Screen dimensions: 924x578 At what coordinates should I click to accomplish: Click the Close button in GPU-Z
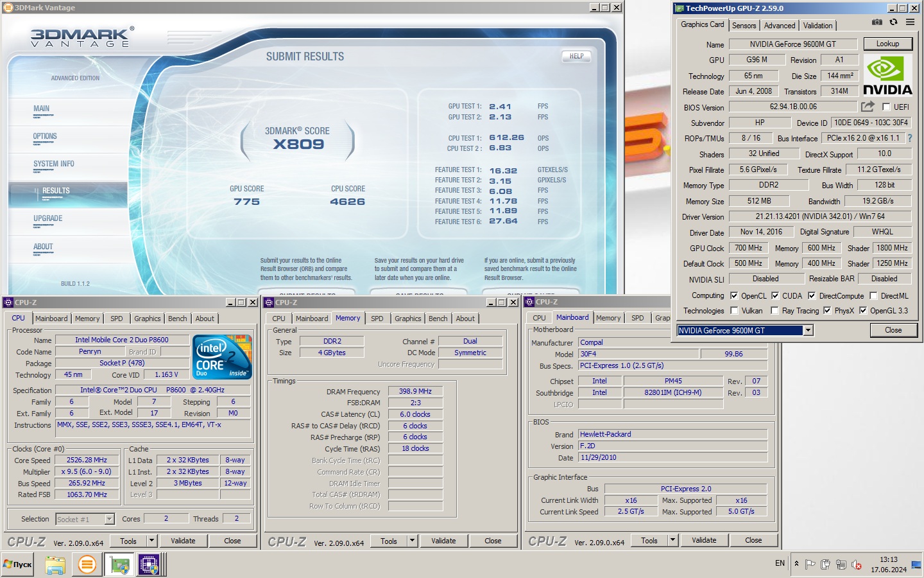pyautogui.click(x=893, y=330)
